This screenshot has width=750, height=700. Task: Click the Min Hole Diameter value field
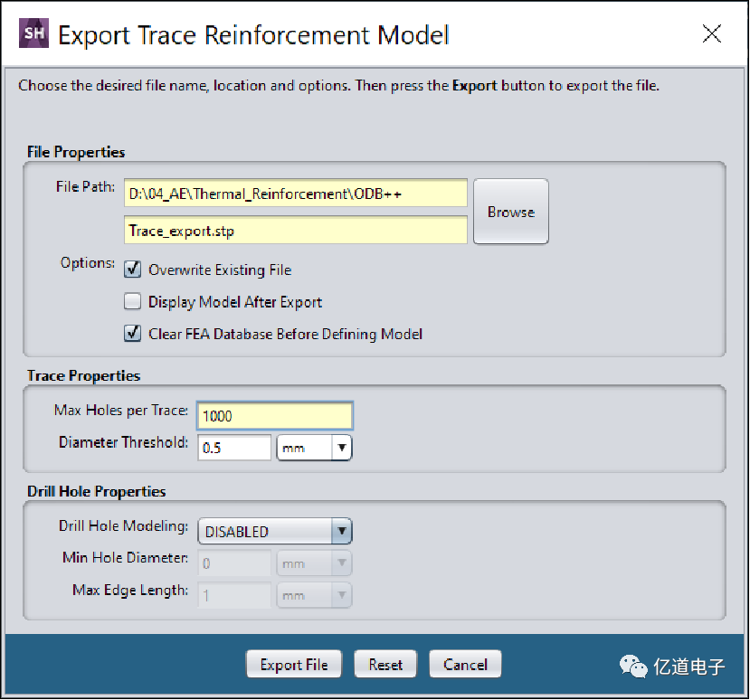point(234,563)
